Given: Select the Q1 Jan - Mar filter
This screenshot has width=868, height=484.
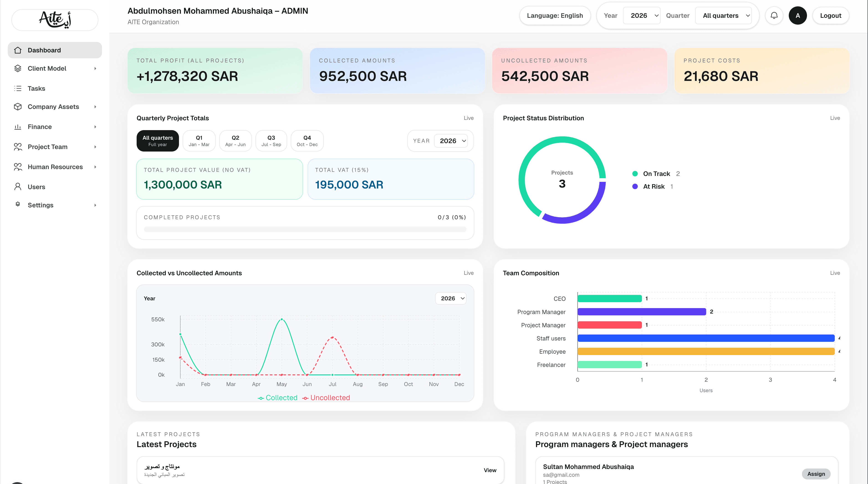Looking at the screenshot, I should coord(199,141).
